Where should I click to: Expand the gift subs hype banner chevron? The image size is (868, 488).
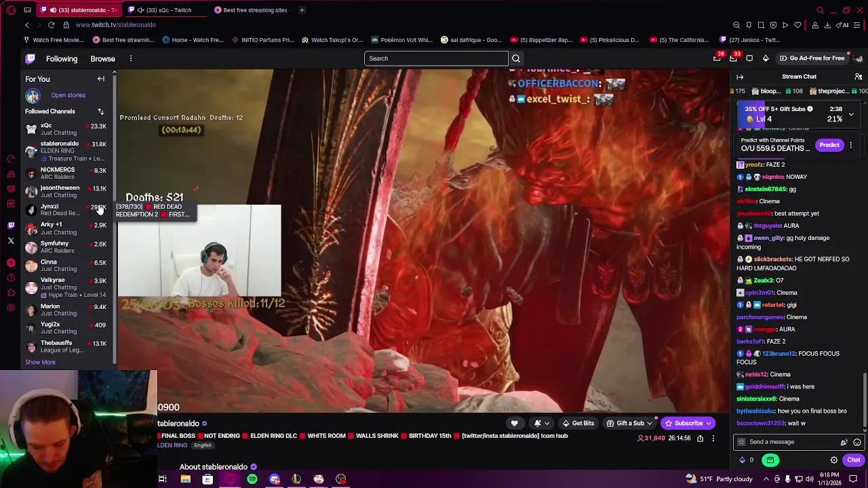pos(851,115)
